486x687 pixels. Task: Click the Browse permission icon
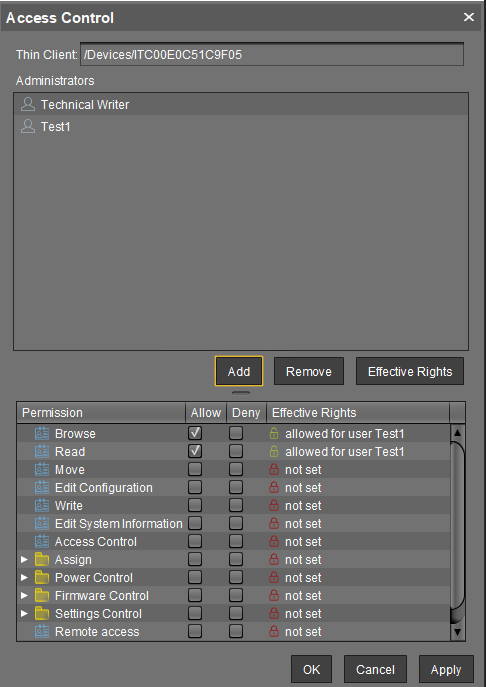point(42,433)
